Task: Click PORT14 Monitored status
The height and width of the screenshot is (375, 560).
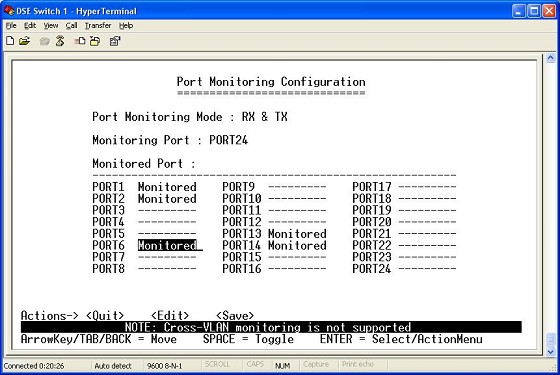Action: 297,245
